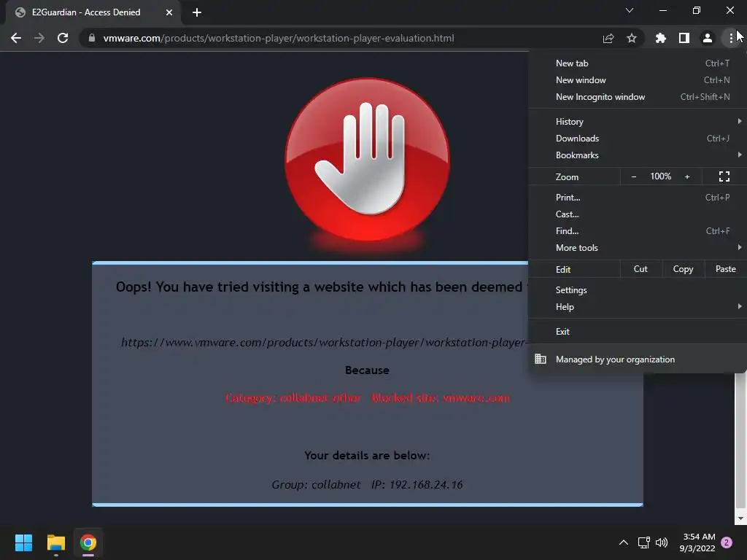Screen dimensions: 747x560
Task: Choose Exit from the menu
Action: click(x=638, y=332)
